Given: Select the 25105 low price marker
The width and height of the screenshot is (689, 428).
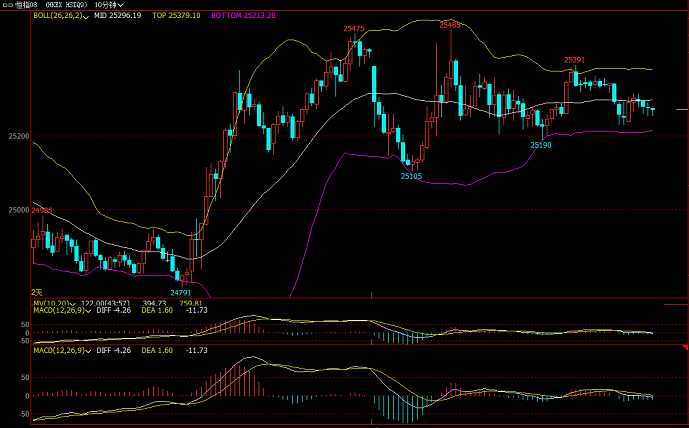Looking at the screenshot, I should [411, 176].
